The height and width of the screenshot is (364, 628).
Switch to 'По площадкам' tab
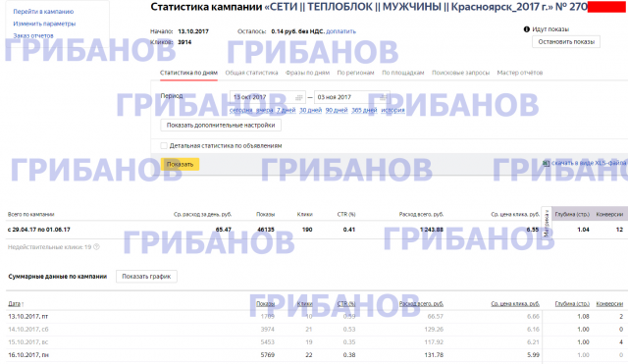pyautogui.click(x=403, y=73)
